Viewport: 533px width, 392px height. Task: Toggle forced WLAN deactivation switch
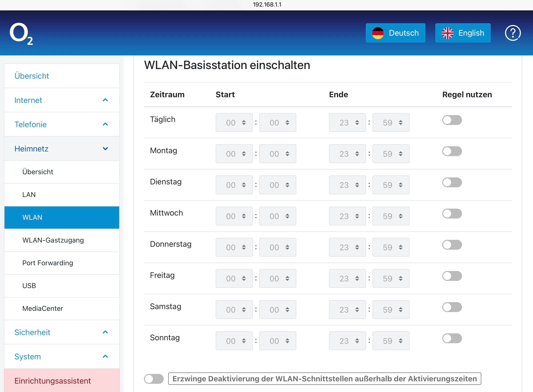coord(154,379)
